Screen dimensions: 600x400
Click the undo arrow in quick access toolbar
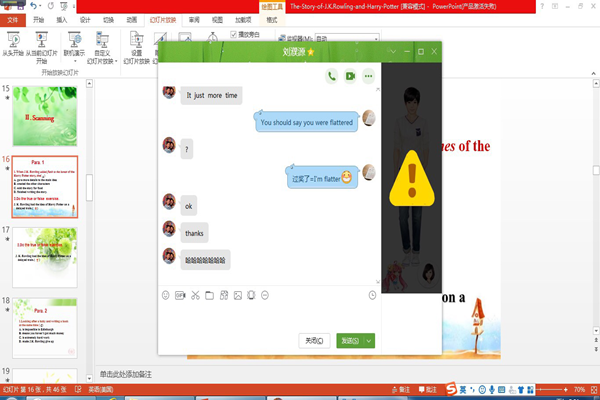click(x=34, y=5)
